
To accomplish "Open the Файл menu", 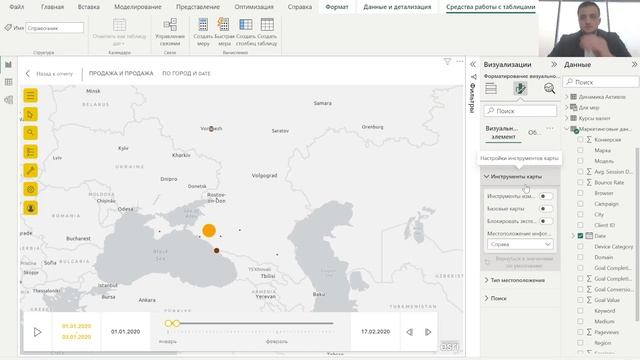I will coord(16,7).
